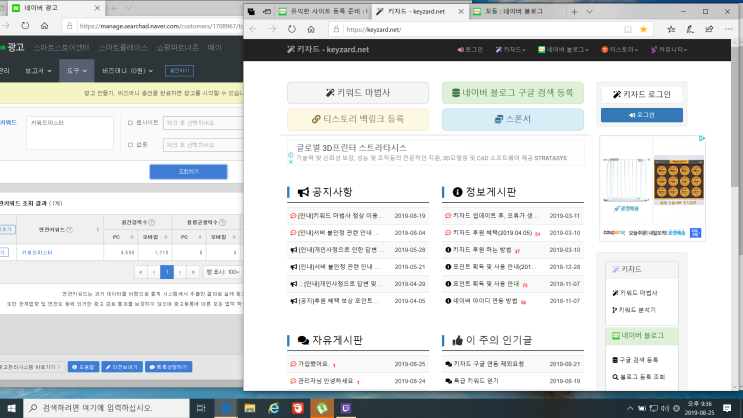Open the favorites hub icon

coord(671,29)
